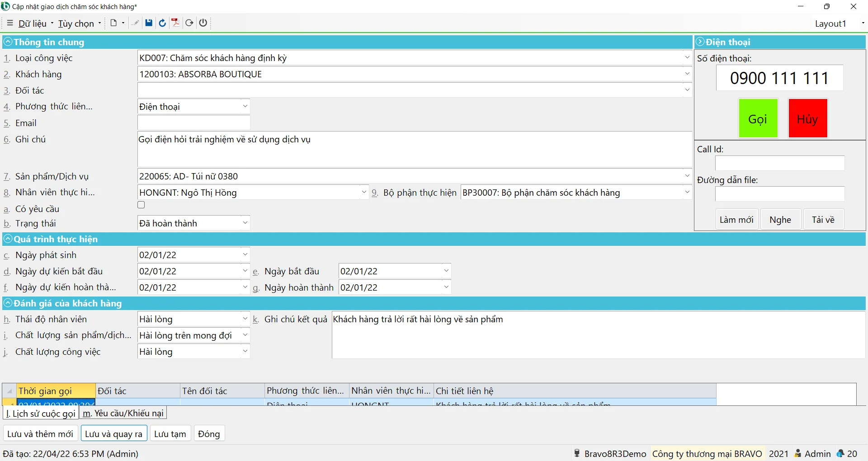
Task: Click the circular exit arrow toolbar icon
Action: tap(189, 23)
